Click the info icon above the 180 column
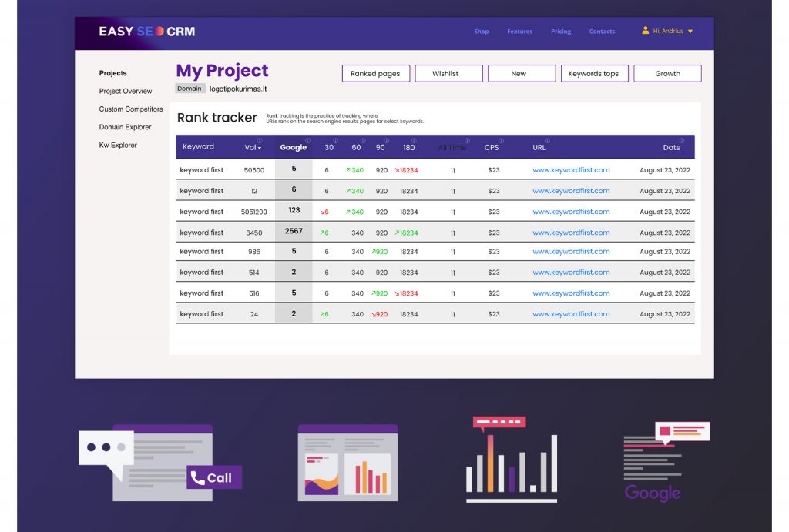This screenshot has height=532, width=789. click(x=414, y=141)
